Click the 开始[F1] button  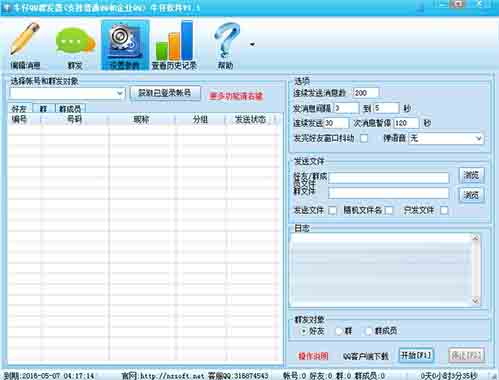(x=416, y=355)
